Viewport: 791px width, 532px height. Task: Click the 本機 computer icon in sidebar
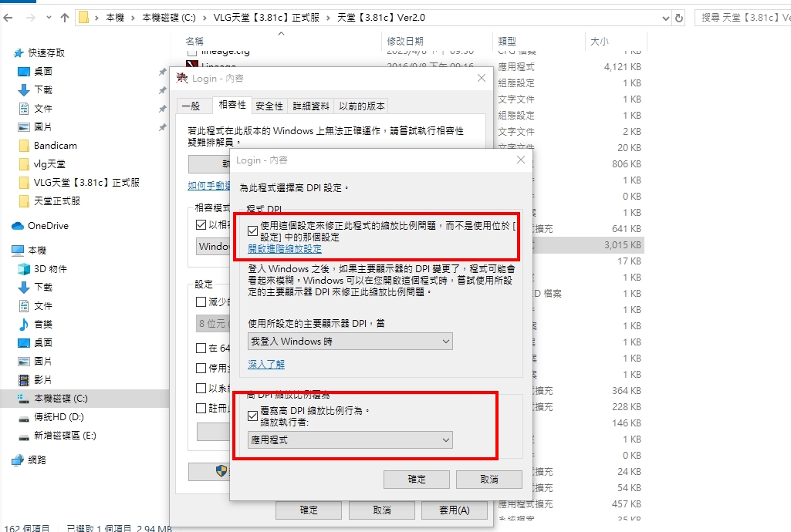[x=18, y=251]
